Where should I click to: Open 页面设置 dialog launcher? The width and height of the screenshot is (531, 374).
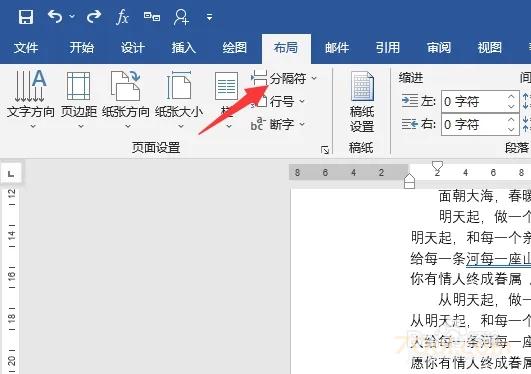(x=325, y=150)
